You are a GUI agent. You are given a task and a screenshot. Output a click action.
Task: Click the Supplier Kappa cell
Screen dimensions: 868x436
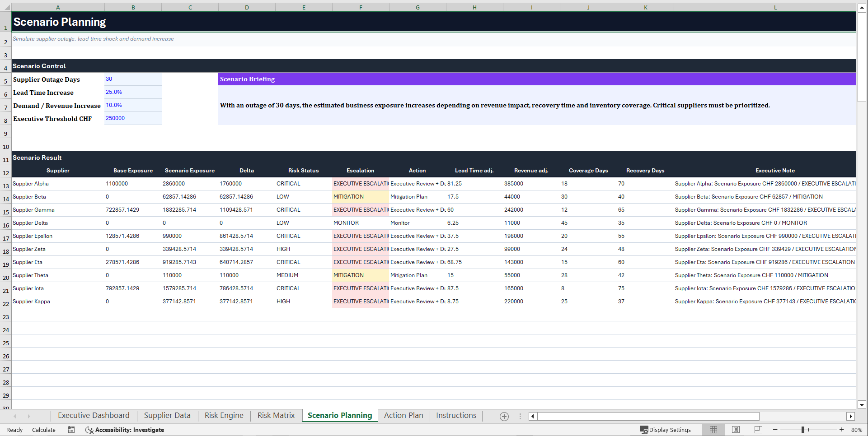58,301
